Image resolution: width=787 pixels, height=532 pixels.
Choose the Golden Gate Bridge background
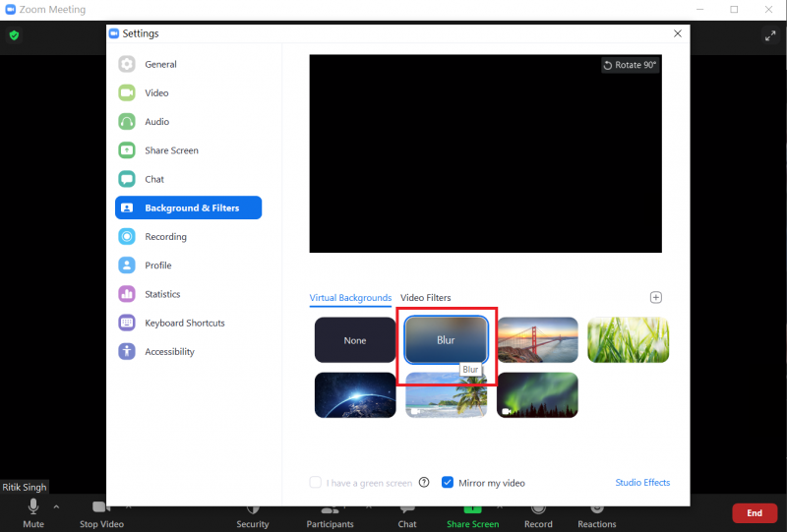537,340
